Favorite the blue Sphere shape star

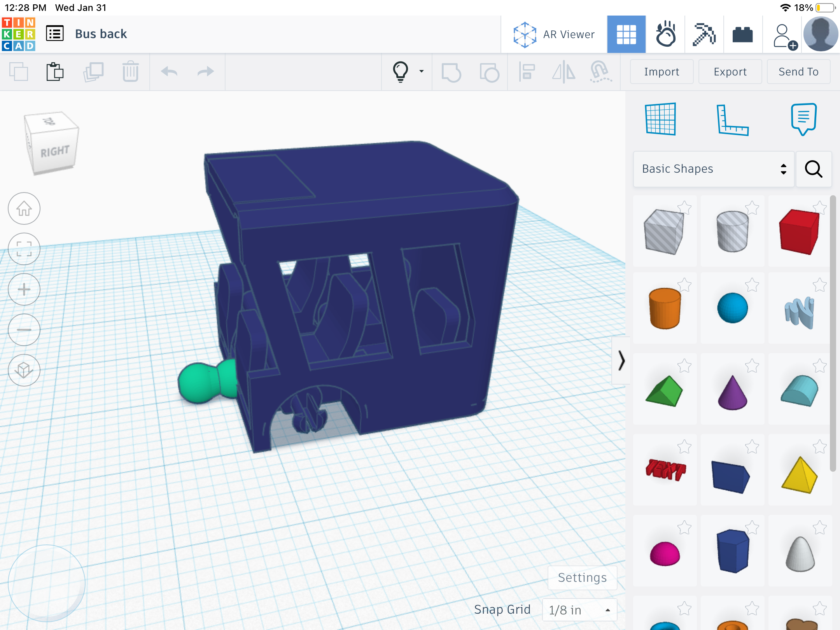click(752, 285)
